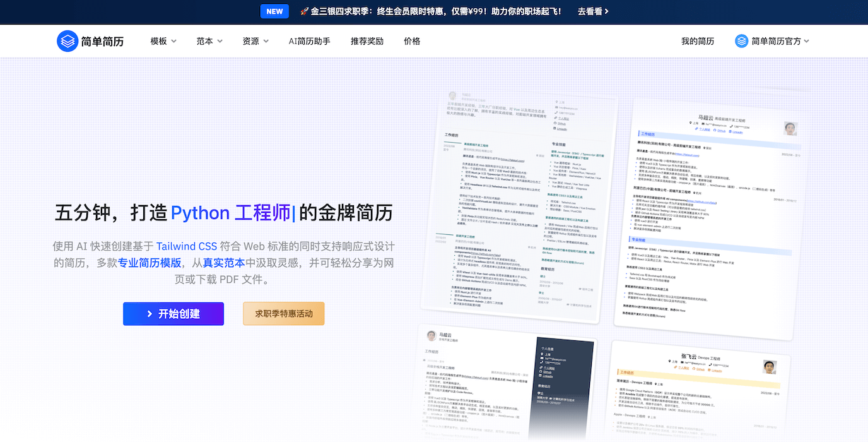Click avatar on dark sidebar resume template

tap(431, 335)
